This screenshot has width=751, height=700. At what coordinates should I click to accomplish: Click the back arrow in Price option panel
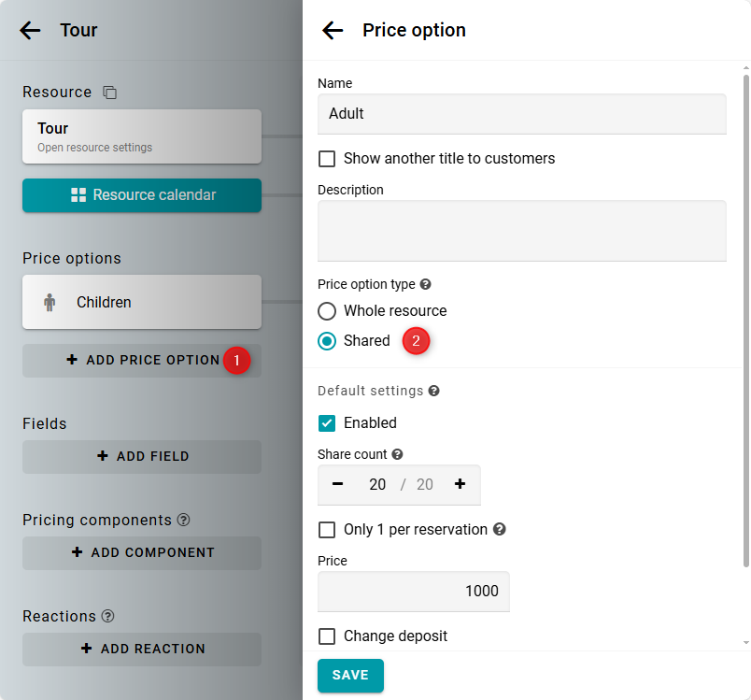coord(333,30)
